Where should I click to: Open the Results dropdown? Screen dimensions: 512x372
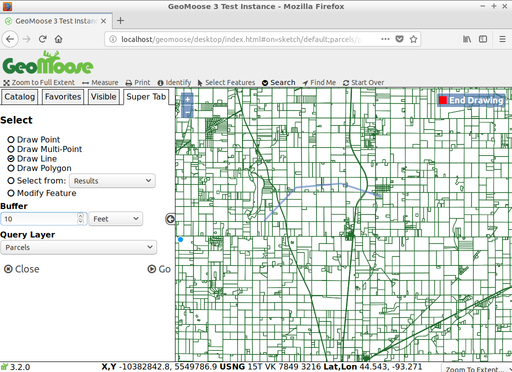pyautogui.click(x=112, y=181)
